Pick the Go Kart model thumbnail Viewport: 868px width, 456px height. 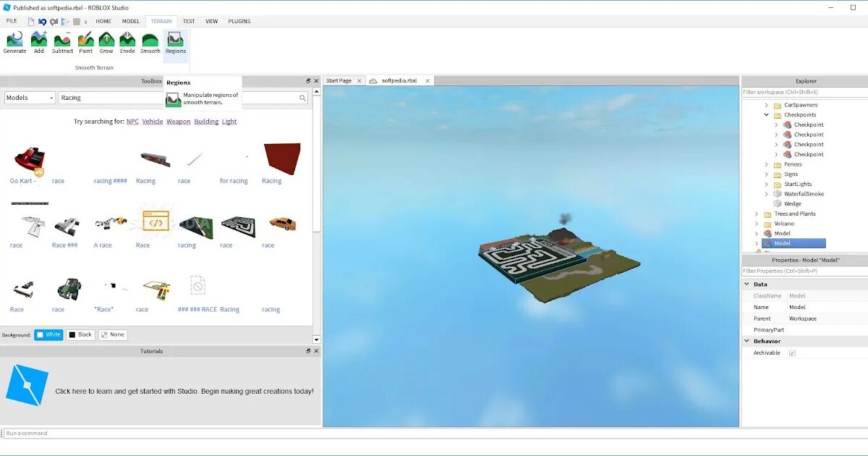(29, 159)
